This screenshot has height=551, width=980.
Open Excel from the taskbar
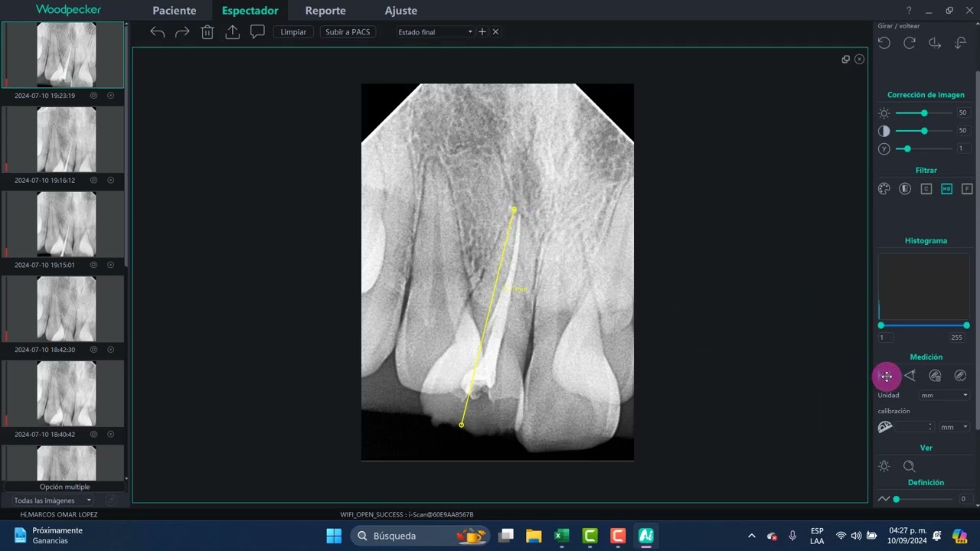click(x=561, y=536)
